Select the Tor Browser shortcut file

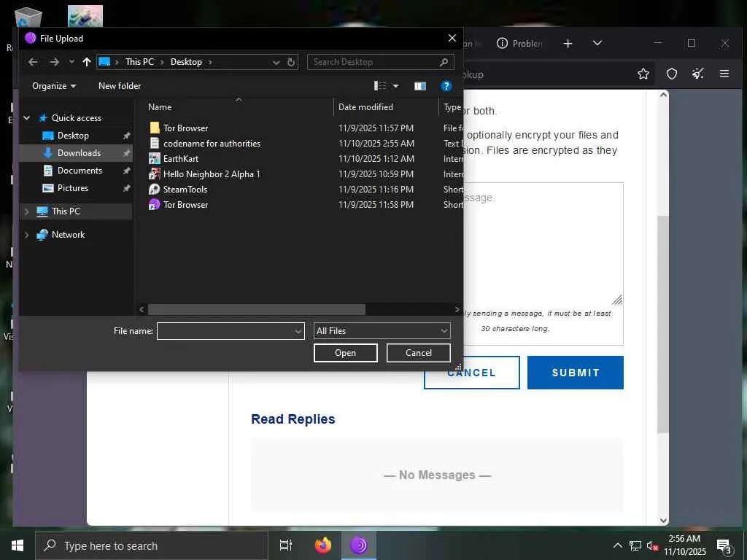tap(185, 205)
